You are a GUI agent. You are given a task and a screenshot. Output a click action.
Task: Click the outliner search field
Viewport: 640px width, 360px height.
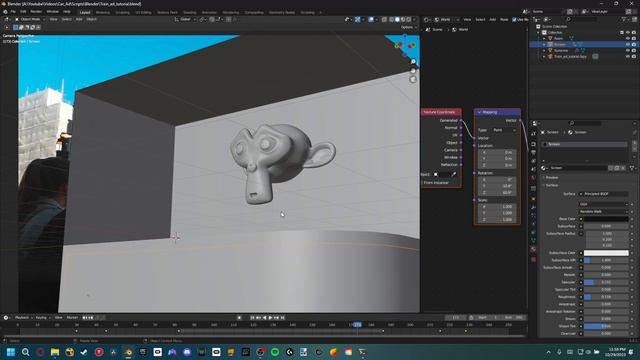581,19
